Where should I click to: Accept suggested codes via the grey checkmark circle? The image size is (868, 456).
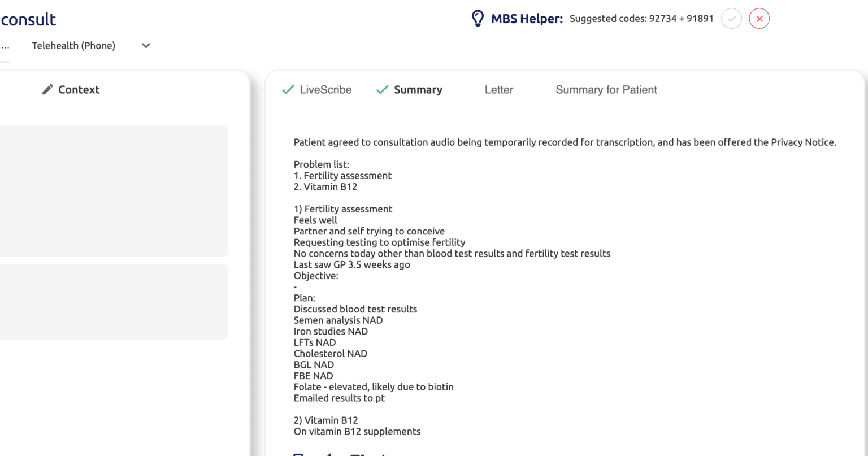pyautogui.click(x=731, y=18)
